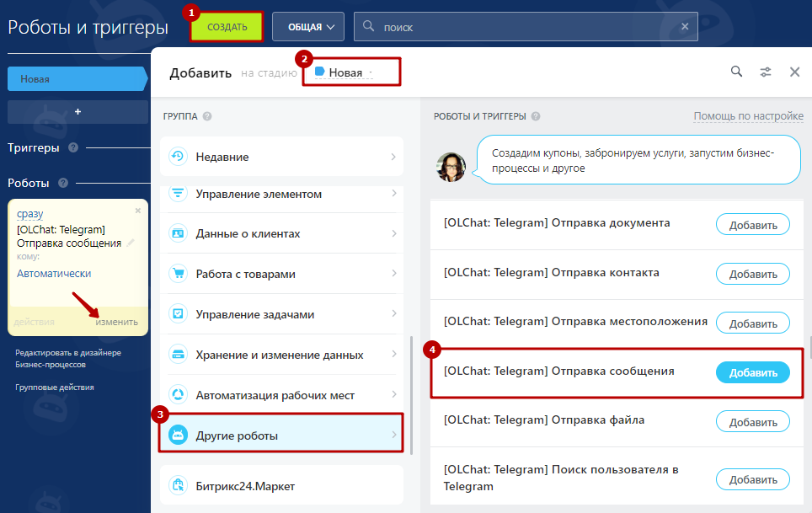The height and width of the screenshot is (513, 812).
Task: Add Telegram Отправка контакта robot
Action: 753,274
